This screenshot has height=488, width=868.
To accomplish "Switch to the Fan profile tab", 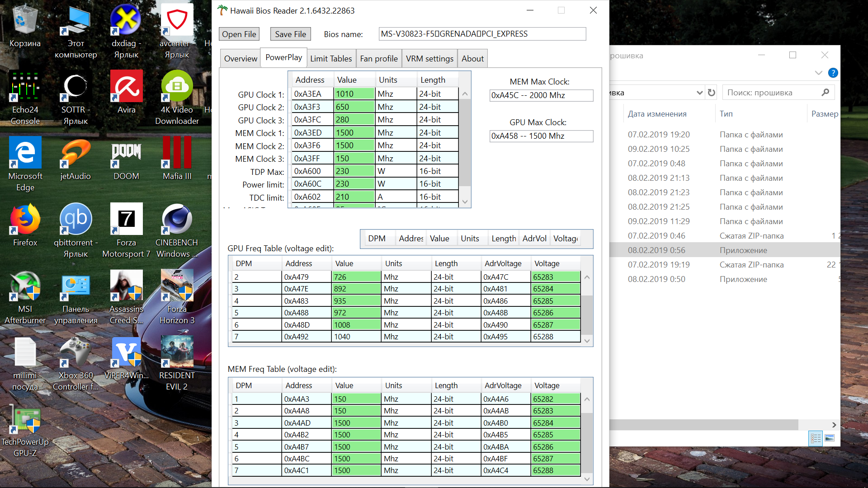I will 378,59.
